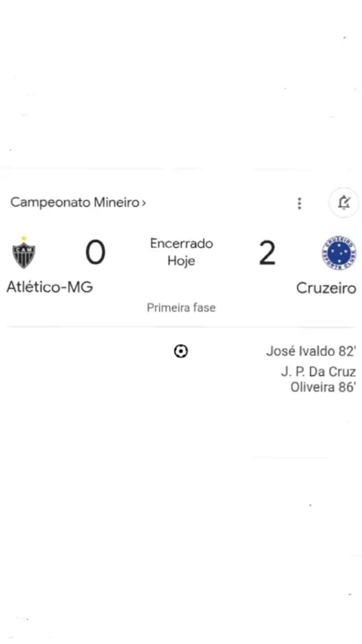Click Atlético-MG's score of 0
Image resolution: width=362 pixels, height=644 pixels.
(95, 253)
